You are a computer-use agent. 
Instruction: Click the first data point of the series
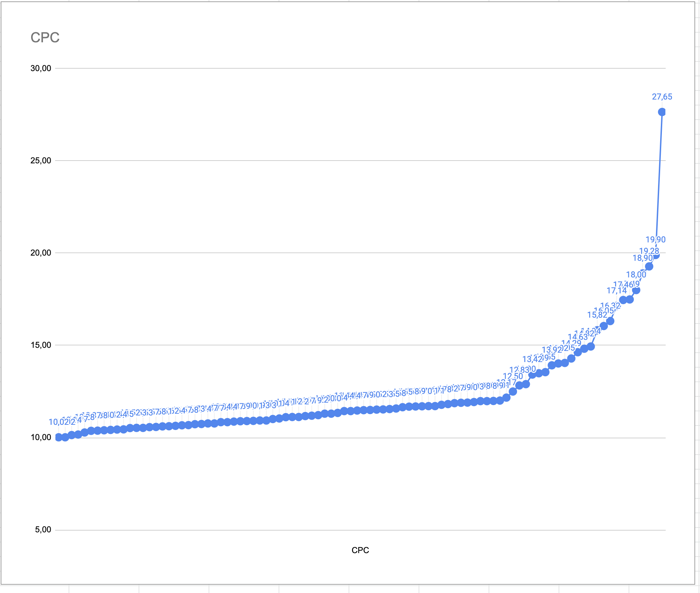(59, 437)
